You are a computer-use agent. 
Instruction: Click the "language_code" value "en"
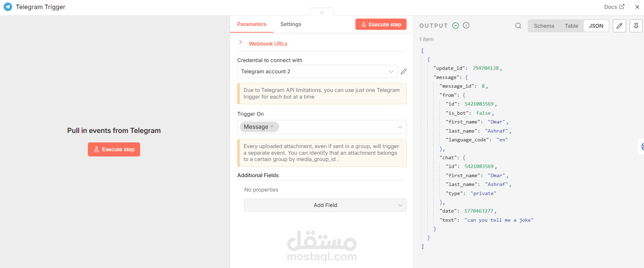(x=502, y=140)
